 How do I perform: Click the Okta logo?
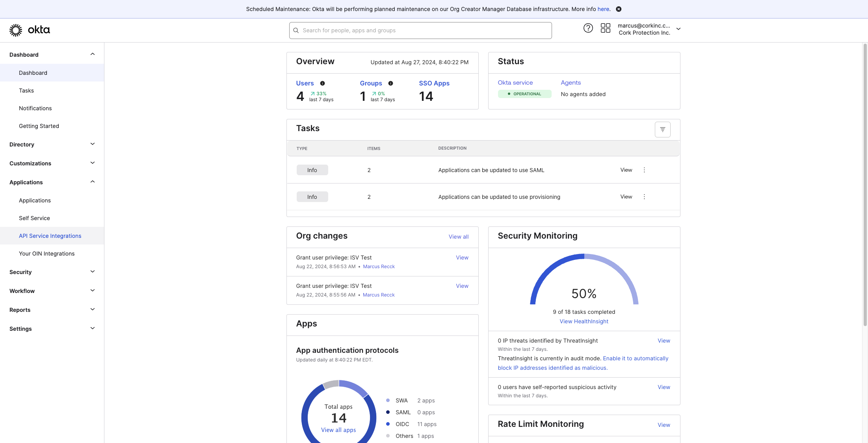[30, 30]
